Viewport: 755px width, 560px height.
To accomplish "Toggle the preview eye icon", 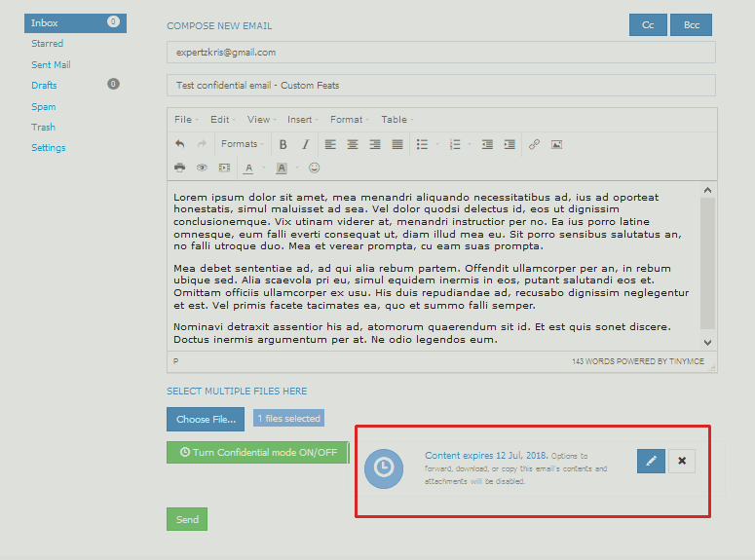I will [x=202, y=168].
